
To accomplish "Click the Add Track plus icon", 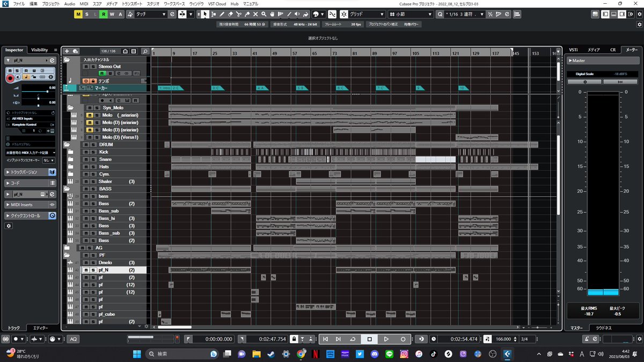I will click(67, 51).
